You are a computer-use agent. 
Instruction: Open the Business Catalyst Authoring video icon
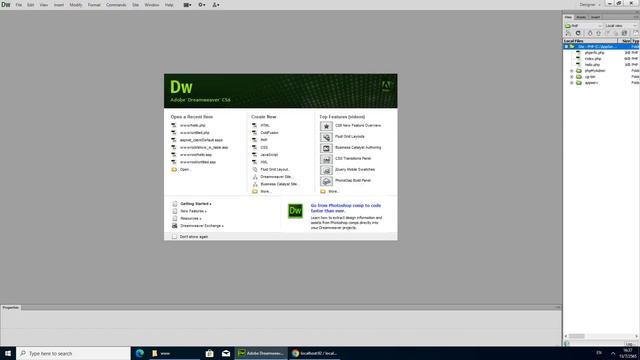pyautogui.click(x=326, y=148)
